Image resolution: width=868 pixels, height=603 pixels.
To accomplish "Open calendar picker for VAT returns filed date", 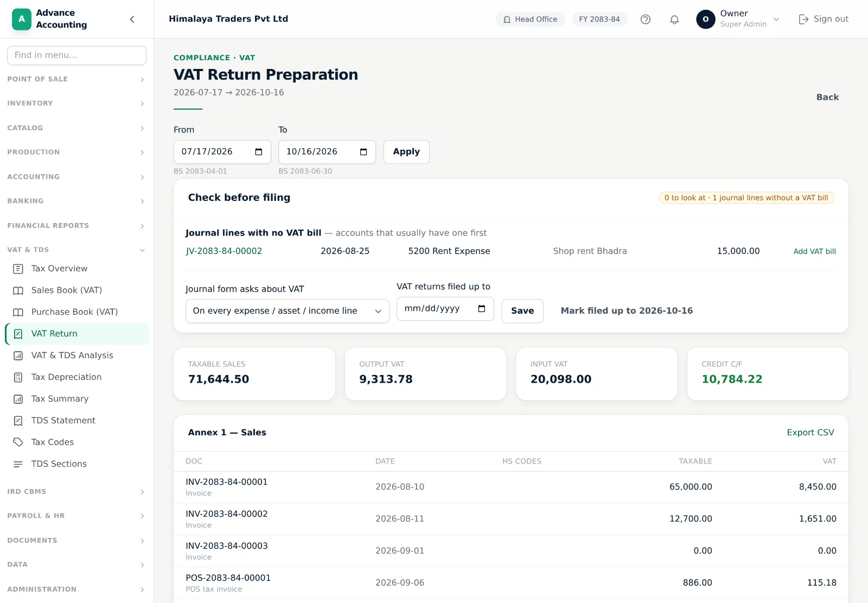I will click(x=482, y=309).
